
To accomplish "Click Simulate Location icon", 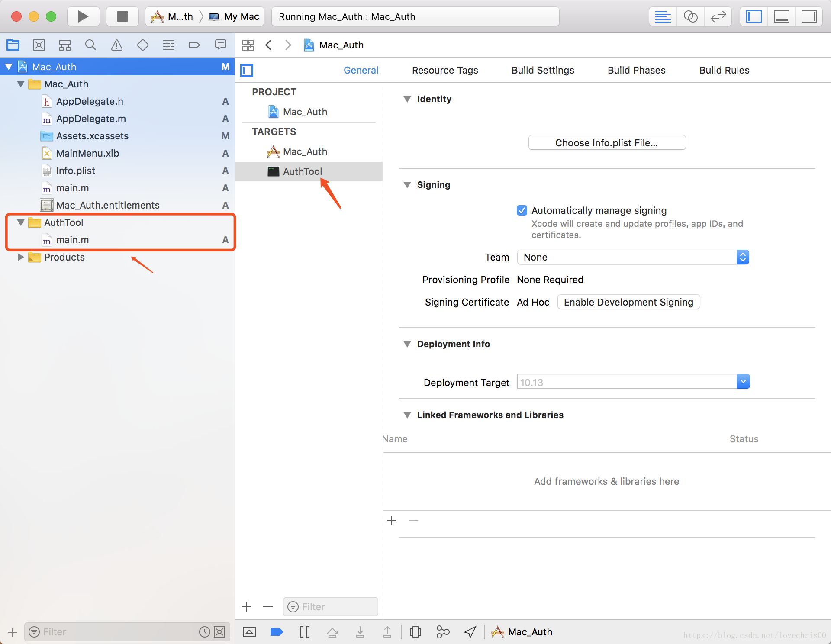I will [470, 632].
